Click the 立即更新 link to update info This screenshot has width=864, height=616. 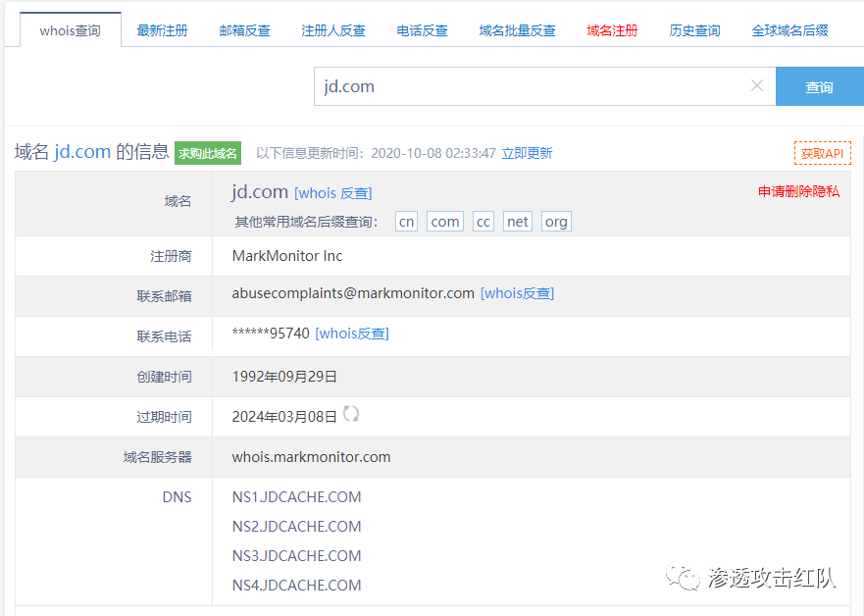click(527, 154)
